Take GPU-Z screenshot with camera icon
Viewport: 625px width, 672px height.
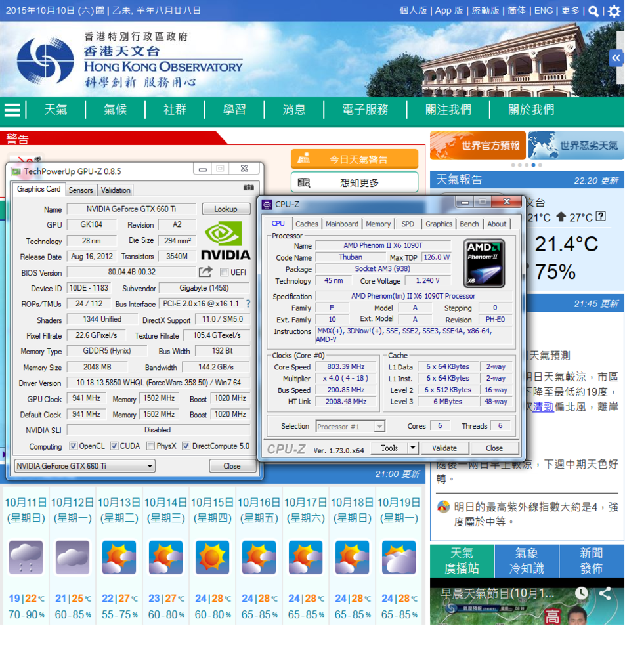[249, 187]
